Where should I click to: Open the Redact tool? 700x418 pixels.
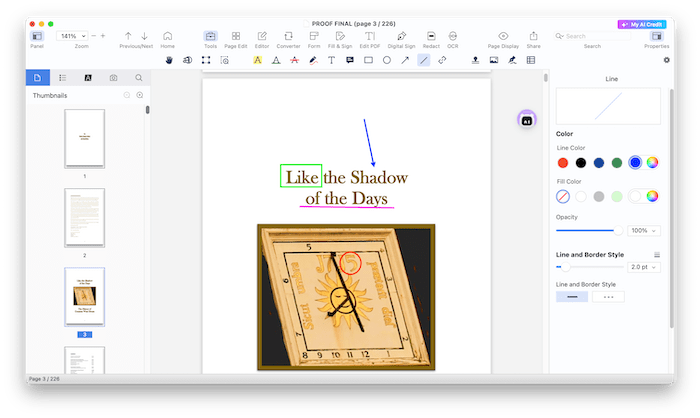coord(431,39)
